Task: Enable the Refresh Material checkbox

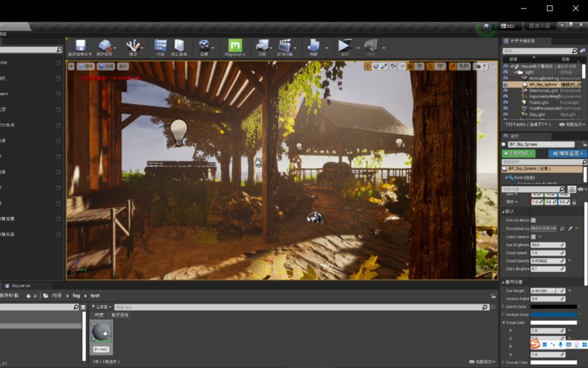Action: (x=533, y=220)
